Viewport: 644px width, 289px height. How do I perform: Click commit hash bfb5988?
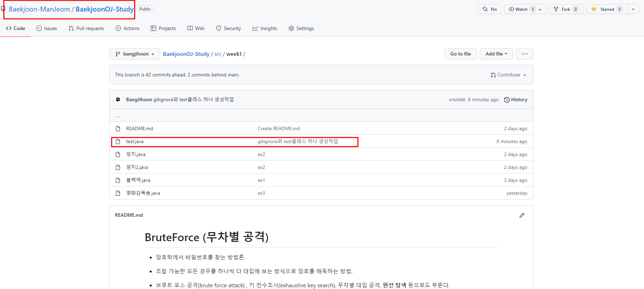click(457, 100)
